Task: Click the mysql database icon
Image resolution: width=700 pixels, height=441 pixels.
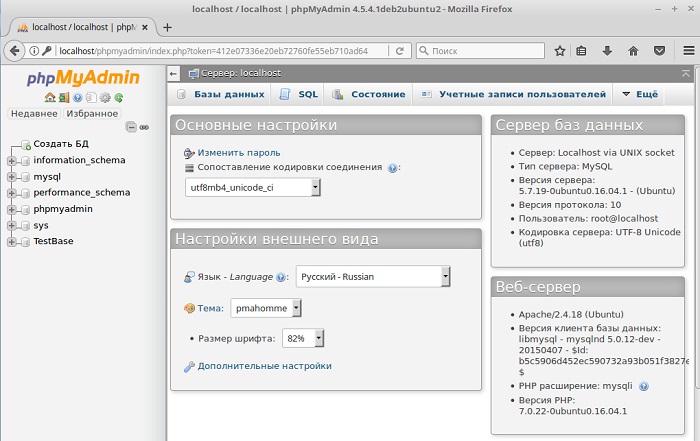Action: tap(26, 177)
